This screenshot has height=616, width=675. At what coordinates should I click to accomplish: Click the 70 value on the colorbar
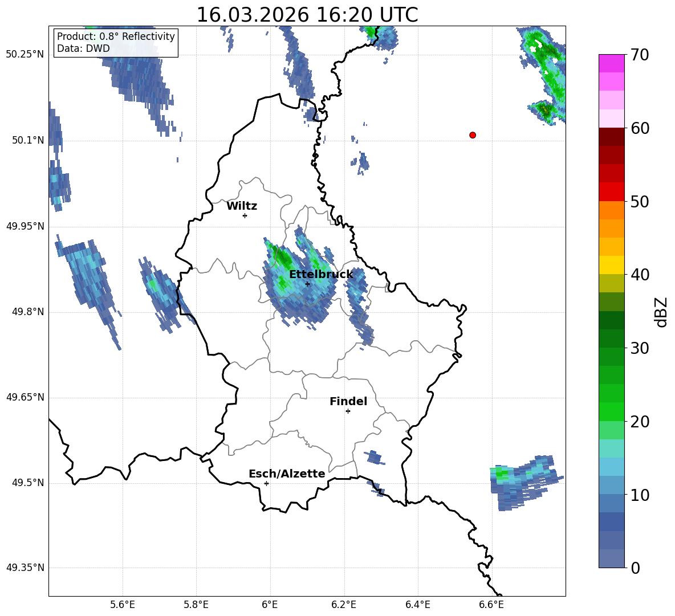[639, 55]
